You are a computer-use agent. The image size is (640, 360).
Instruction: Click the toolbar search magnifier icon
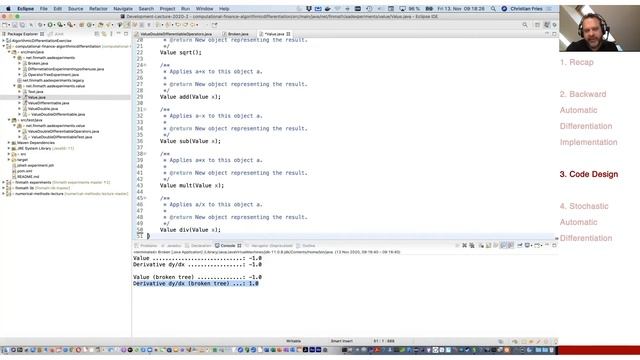pos(525,25)
